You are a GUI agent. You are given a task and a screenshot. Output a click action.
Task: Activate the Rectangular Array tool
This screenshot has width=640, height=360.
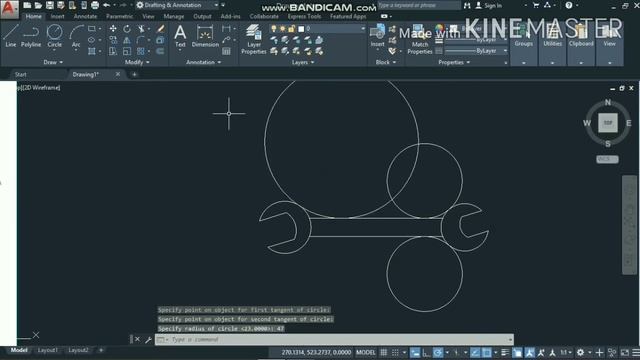coord(141,51)
